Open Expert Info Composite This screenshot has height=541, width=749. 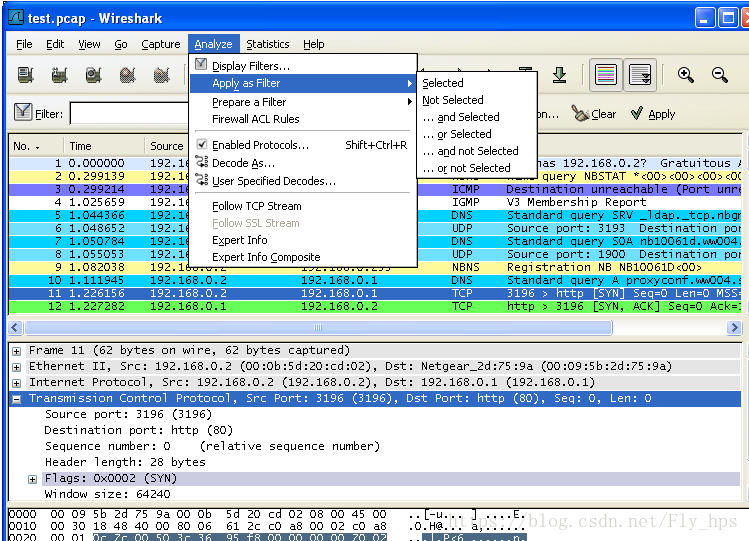(303, 257)
